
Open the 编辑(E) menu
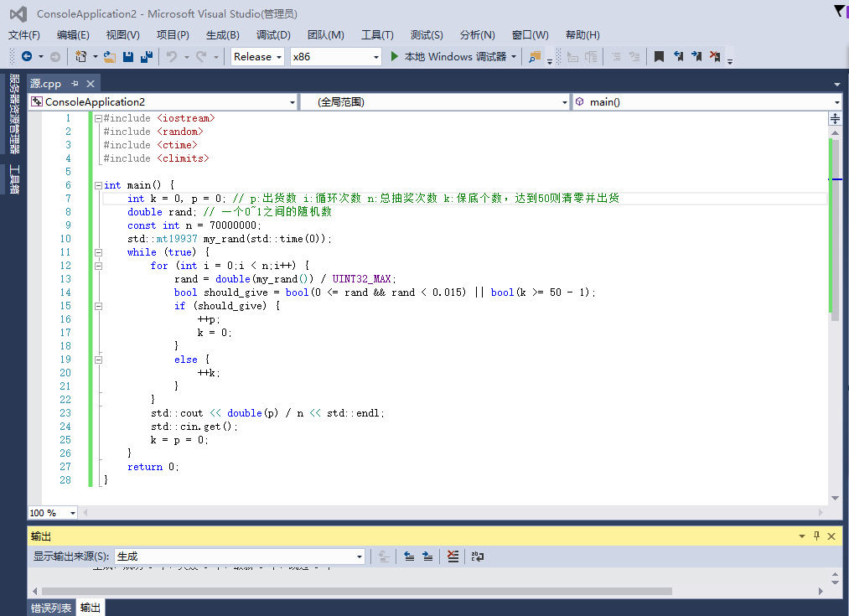(73, 34)
